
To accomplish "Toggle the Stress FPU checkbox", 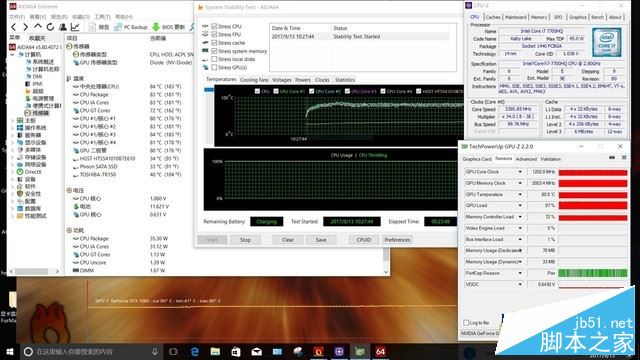I will click(x=214, y=34).
